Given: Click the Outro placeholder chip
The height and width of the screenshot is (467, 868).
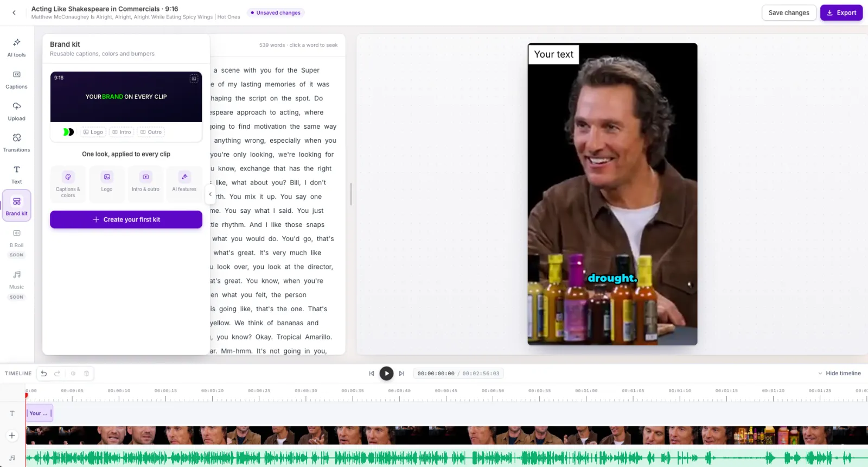Looking at the screenshot, I should 151,132.
